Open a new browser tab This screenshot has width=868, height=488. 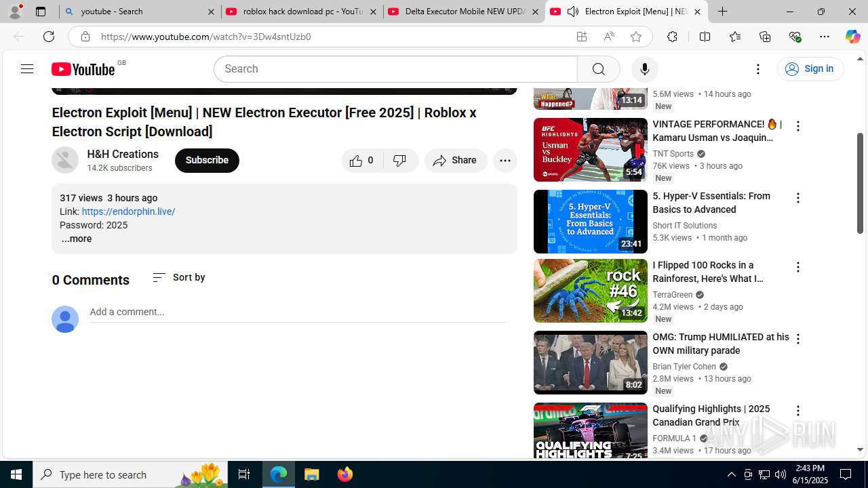723,12
